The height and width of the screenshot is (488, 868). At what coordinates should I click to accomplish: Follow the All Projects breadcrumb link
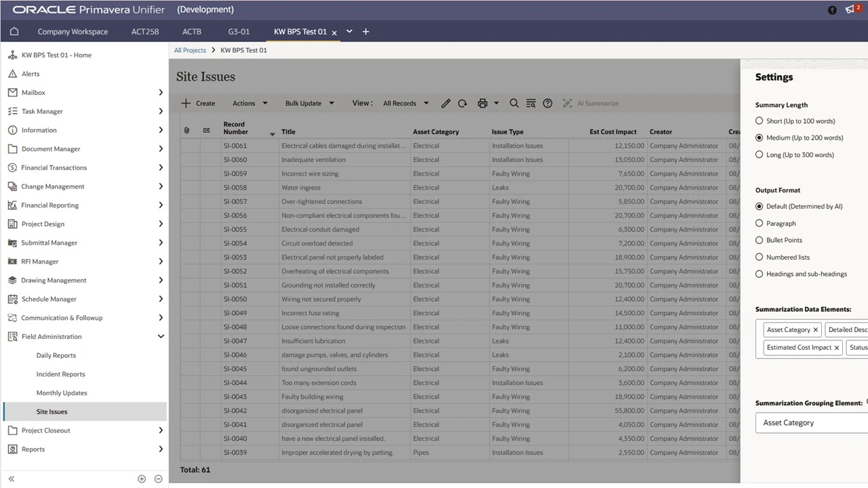pos(190,49)
